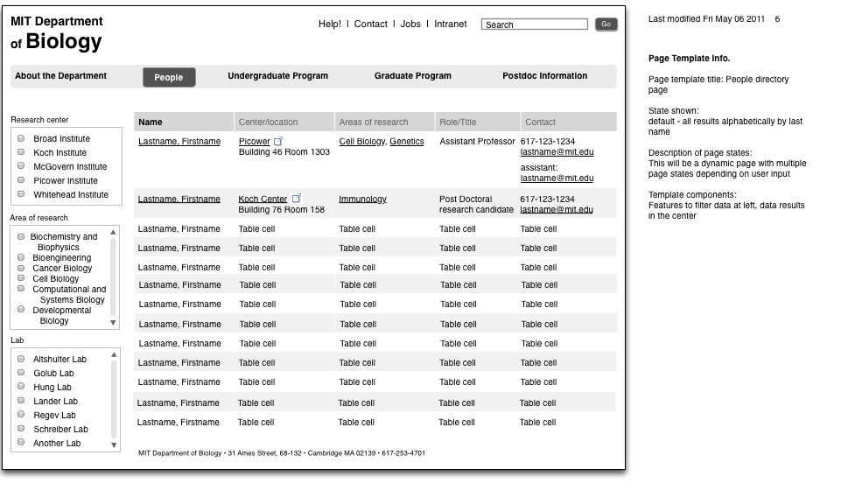The image size is (862, 504).
Task: Click 'Building 46 Room 1303' location text
Action: pyautogui.click(x=284, y=151)
